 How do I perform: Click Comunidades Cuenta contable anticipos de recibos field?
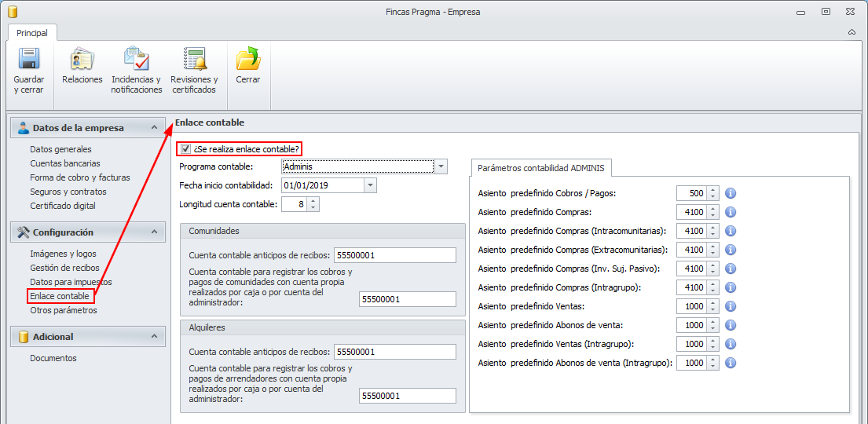394,254
